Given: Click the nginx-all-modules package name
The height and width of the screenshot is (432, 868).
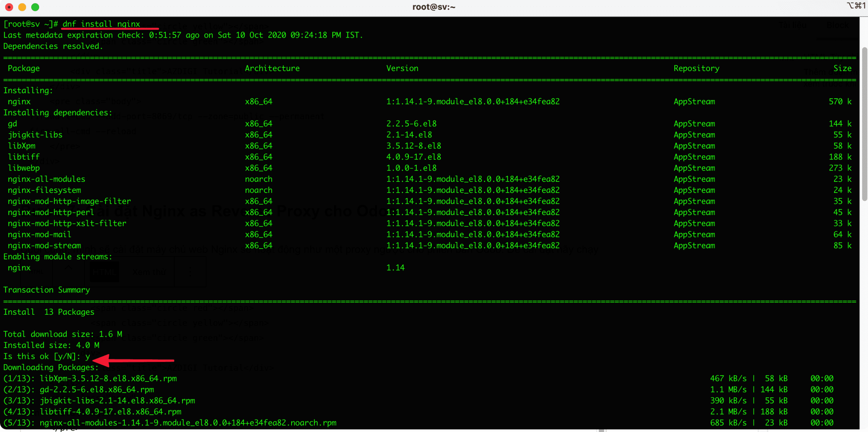Looking at the screenshot, I should pyautogui.click(x=46, y=179).
